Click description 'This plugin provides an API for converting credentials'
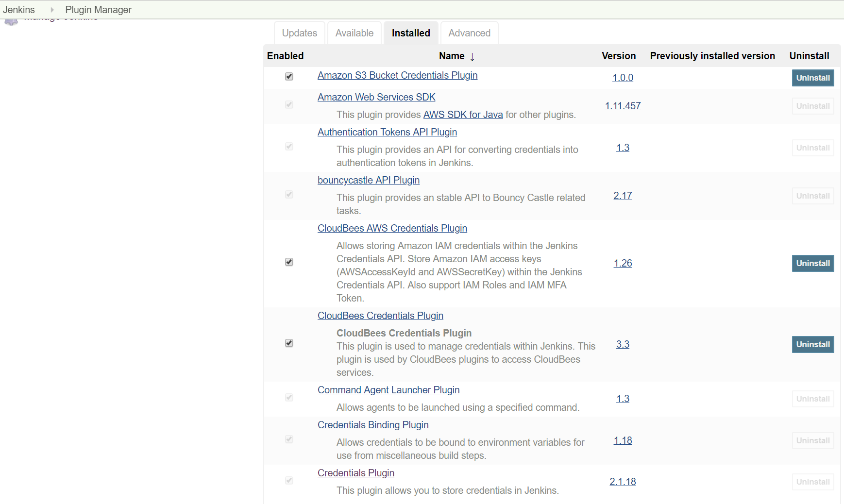 pyautogui.click(x=457, y=156)
